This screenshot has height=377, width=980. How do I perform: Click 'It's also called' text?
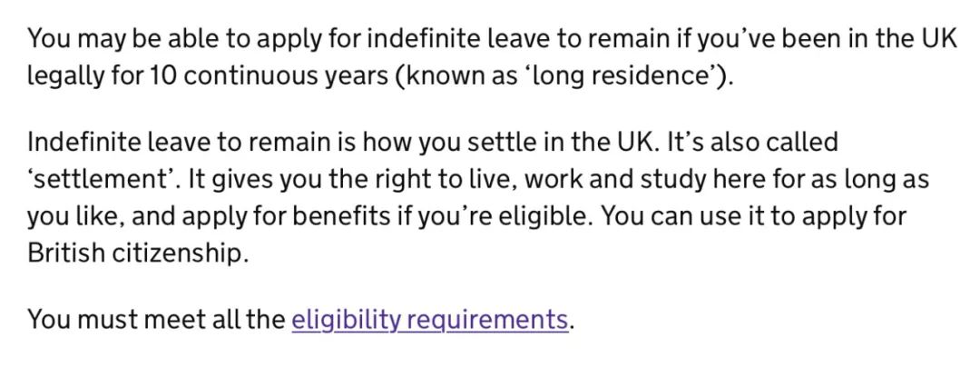[752, 143]
